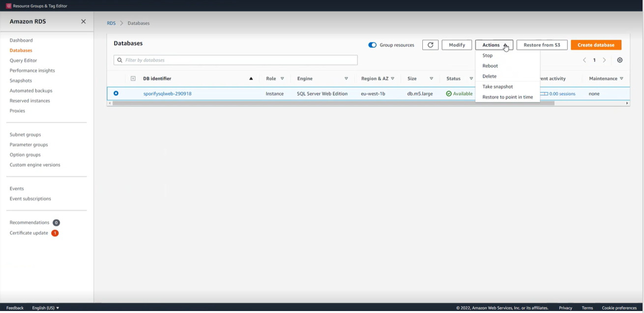Sort ascending by DB identifier arrow
The height and width of the screenshot is (313, 644).
[251, 79]
